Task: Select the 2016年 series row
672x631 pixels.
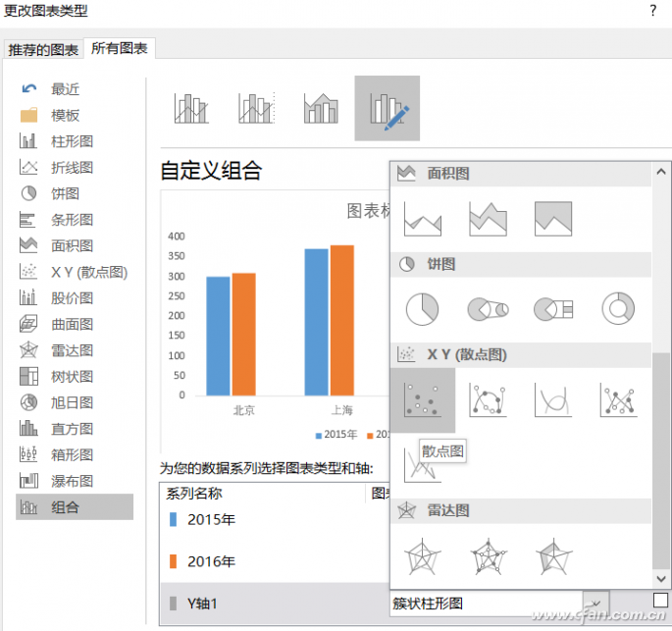Action: 275,561
